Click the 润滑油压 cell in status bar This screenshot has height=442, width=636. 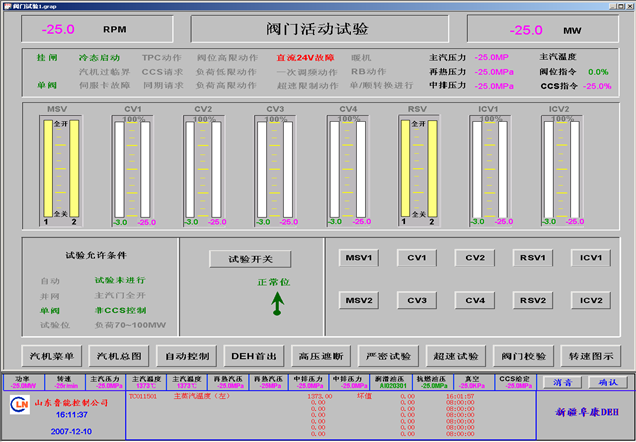pyautogui.click(x=391, y=382)
